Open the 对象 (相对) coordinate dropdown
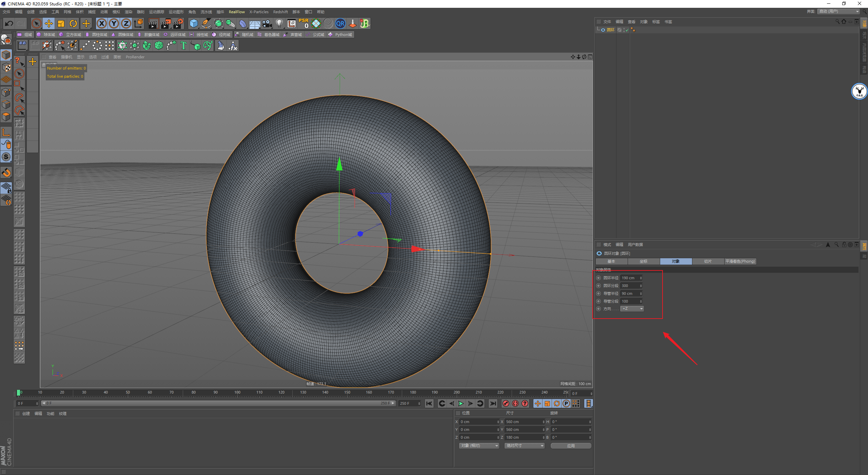868x475 pixels. (x=479, y=446)
